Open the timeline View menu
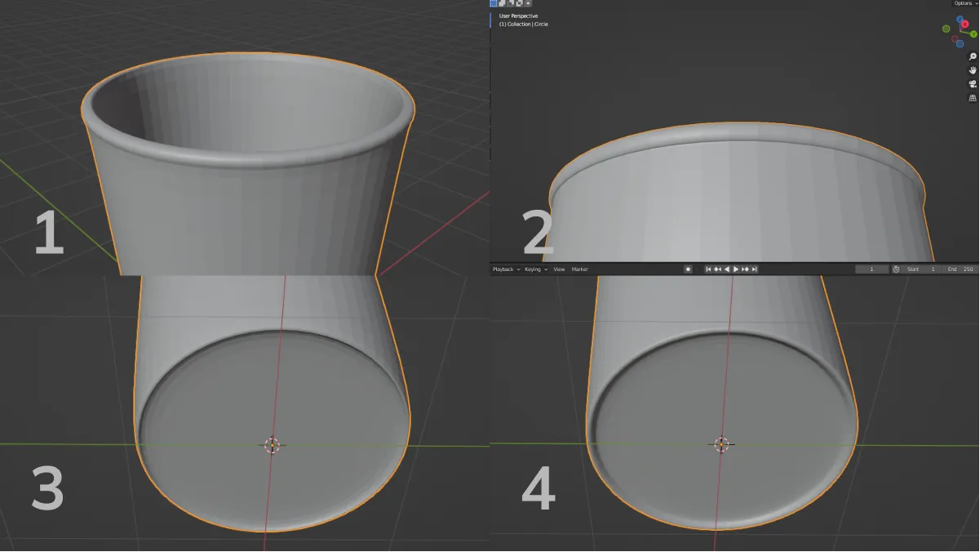This screenshot has height=552, width=980. pos(559,269)
